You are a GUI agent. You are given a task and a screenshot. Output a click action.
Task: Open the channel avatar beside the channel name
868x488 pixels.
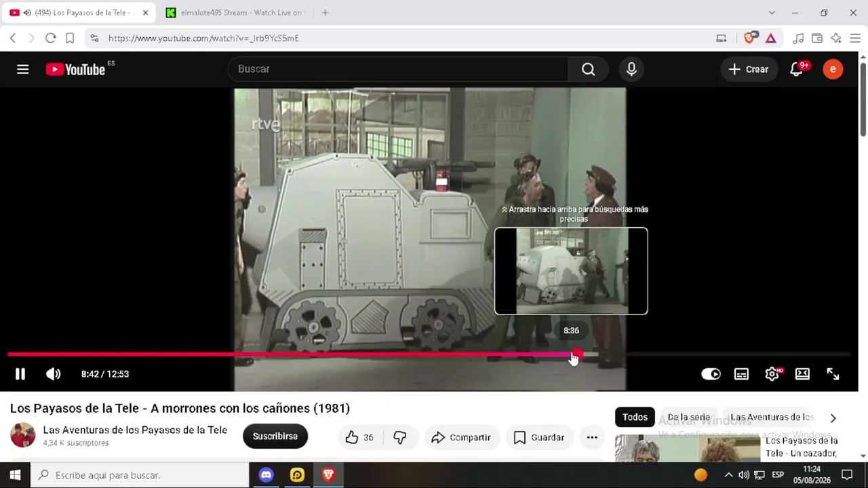[x=22, y=435]
